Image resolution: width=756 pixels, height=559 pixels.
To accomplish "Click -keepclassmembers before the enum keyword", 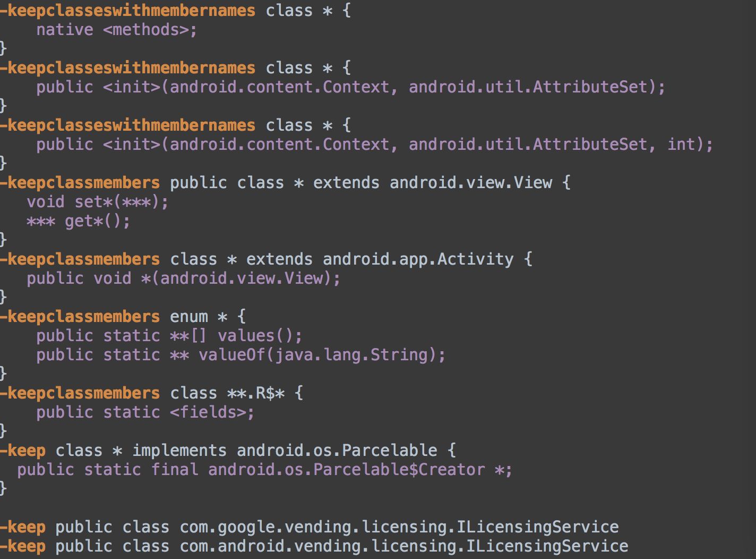I will [80, 317].
